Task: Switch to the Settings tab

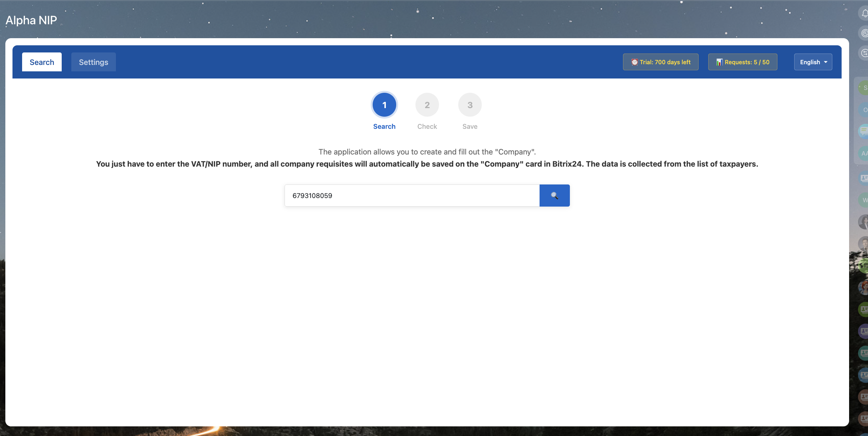Action: [x=93, y=62]
